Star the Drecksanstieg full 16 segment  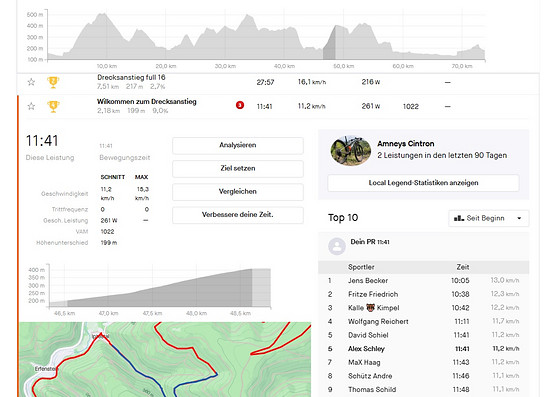pos(31,82)
